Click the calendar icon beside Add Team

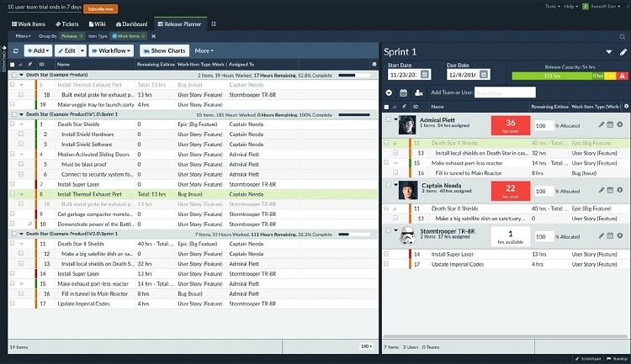tap(403, 93)
